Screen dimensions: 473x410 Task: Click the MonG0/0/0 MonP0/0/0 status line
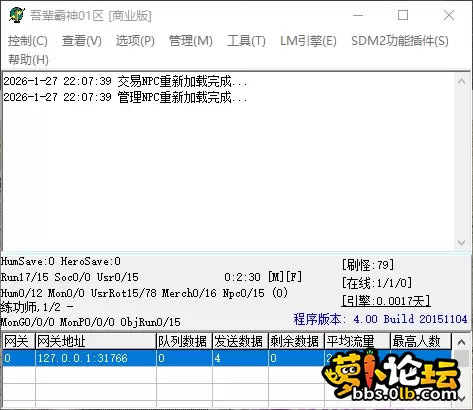point(91,322)
